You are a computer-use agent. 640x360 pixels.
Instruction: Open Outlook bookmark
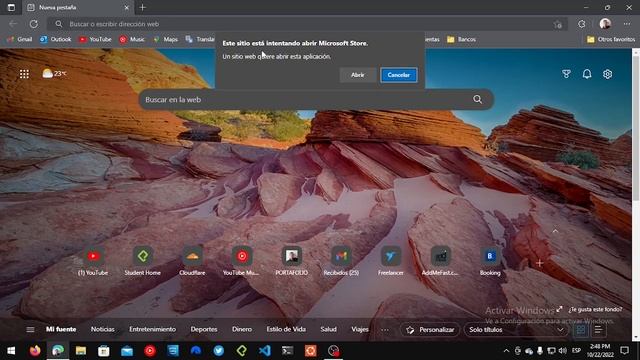[56, 39]
